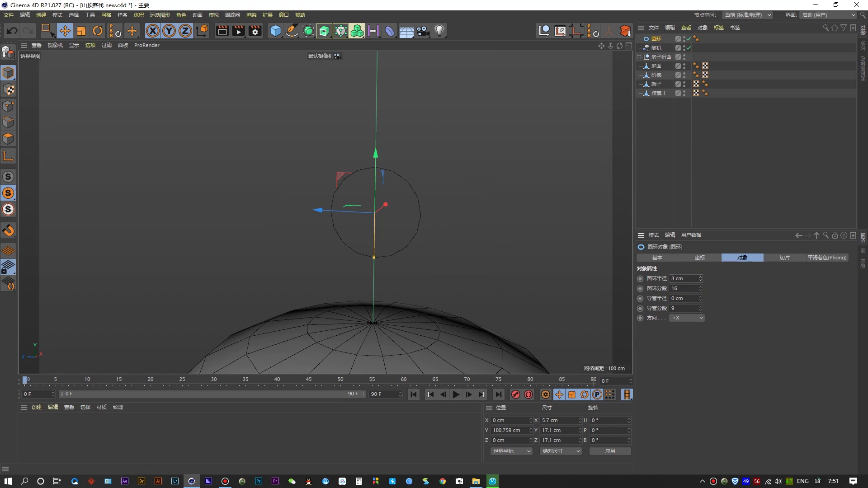The height and width of the screenshot is (488, 868).
Task: Select the Move tool in top toolbar
Action: pyautogui.click(x=65, y=31)
